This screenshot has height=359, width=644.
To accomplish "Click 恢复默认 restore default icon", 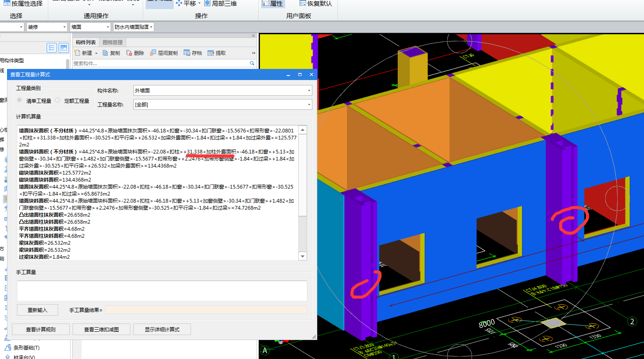I will click(302, 3).
